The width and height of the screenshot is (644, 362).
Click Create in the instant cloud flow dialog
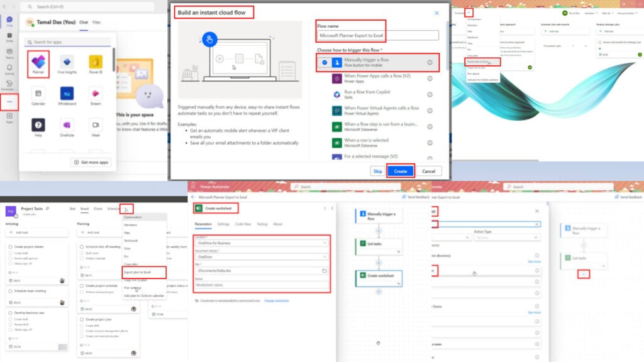400,170
